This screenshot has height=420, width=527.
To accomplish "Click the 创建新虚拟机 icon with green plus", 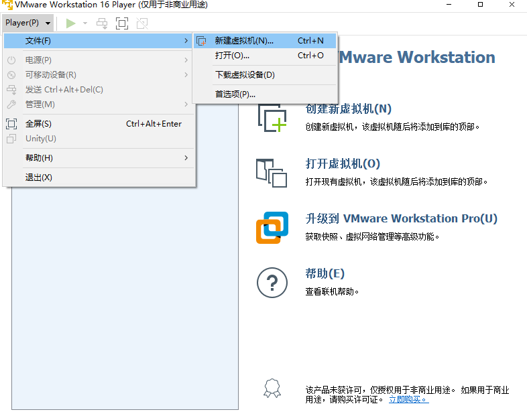I will 272,118.
